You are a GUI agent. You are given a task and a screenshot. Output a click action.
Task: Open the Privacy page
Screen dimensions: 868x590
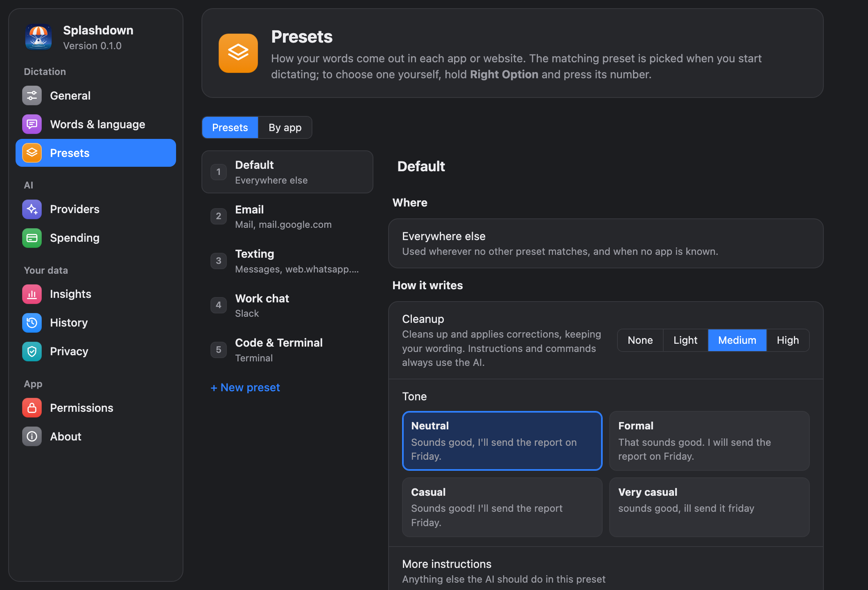pyautogui.click(x=96, y=352)
